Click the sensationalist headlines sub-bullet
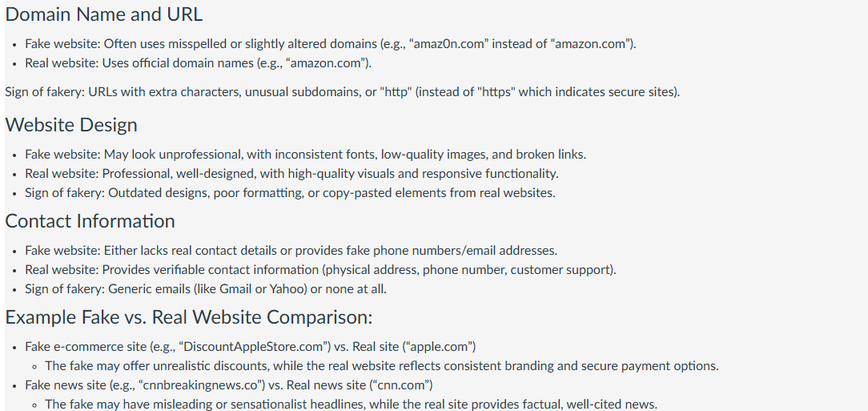 click(x=351, y=405)
